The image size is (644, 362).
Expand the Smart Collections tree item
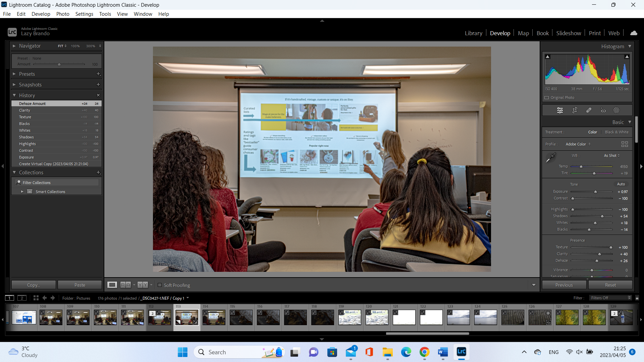click(22, 192)
